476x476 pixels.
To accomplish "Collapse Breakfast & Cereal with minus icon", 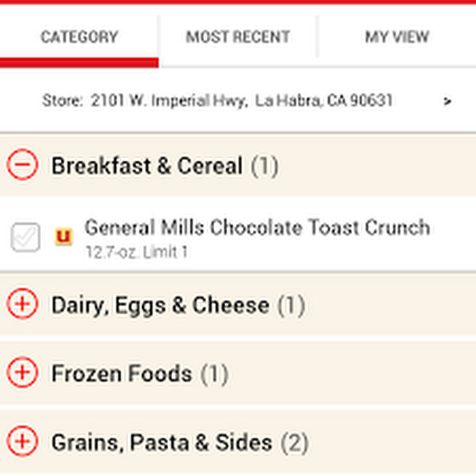I will pos(22,165).
